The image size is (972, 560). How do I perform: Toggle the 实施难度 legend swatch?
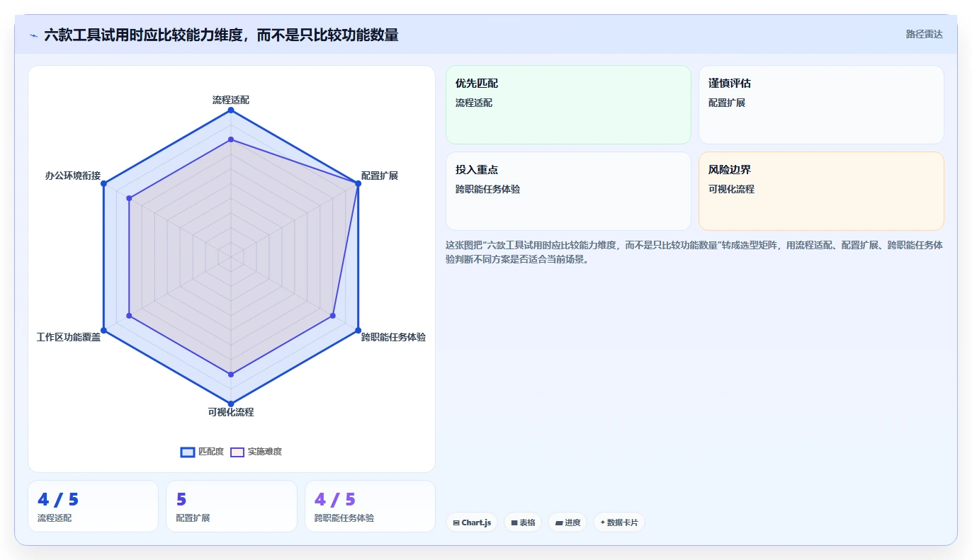point(237,452)
